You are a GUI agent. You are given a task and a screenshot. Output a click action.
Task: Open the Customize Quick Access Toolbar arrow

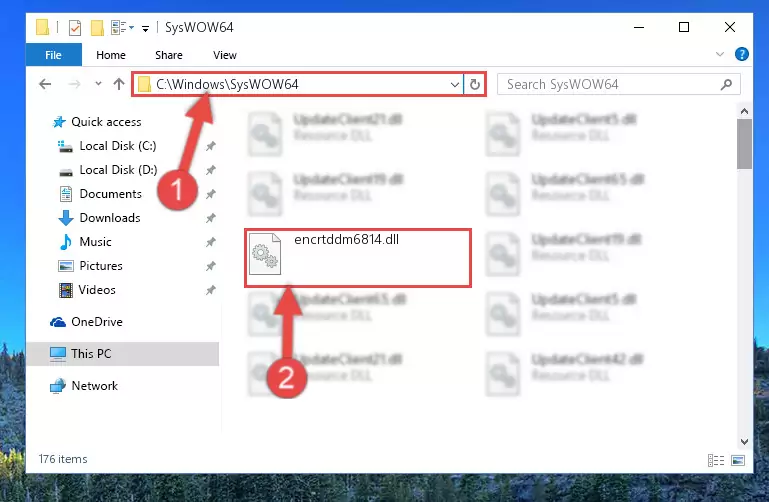tap(145, 28)
